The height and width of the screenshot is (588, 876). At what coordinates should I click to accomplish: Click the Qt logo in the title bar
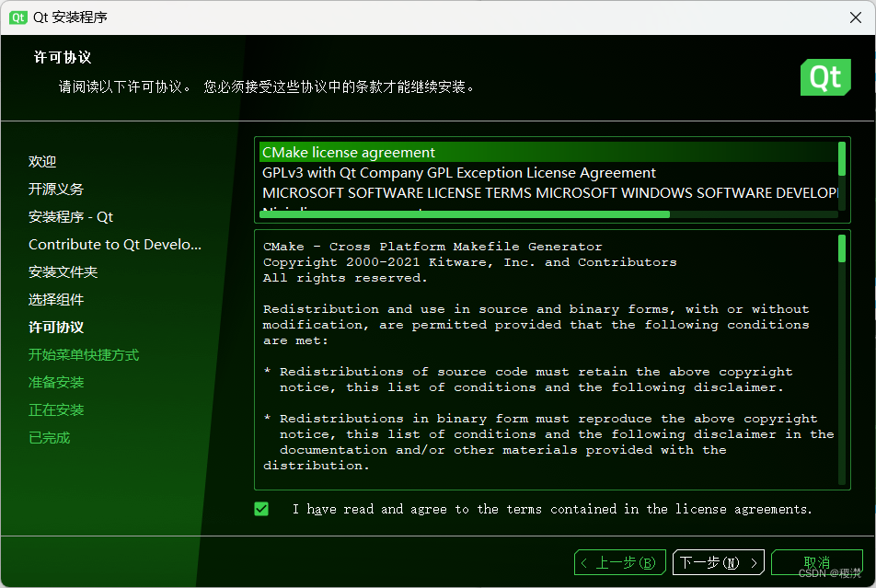[x=17, y=17]
